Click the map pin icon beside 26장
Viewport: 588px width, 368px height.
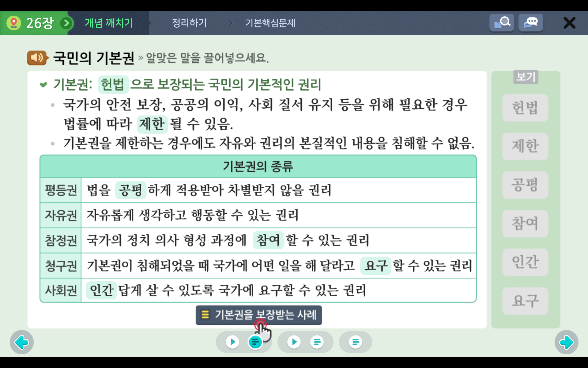[x=14, y=23]
